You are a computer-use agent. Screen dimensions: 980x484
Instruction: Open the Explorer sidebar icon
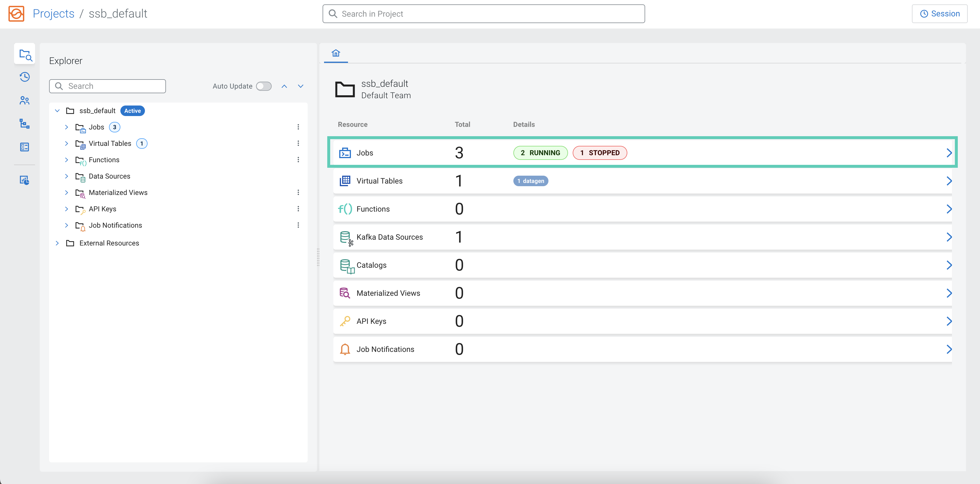pos(25,54)
